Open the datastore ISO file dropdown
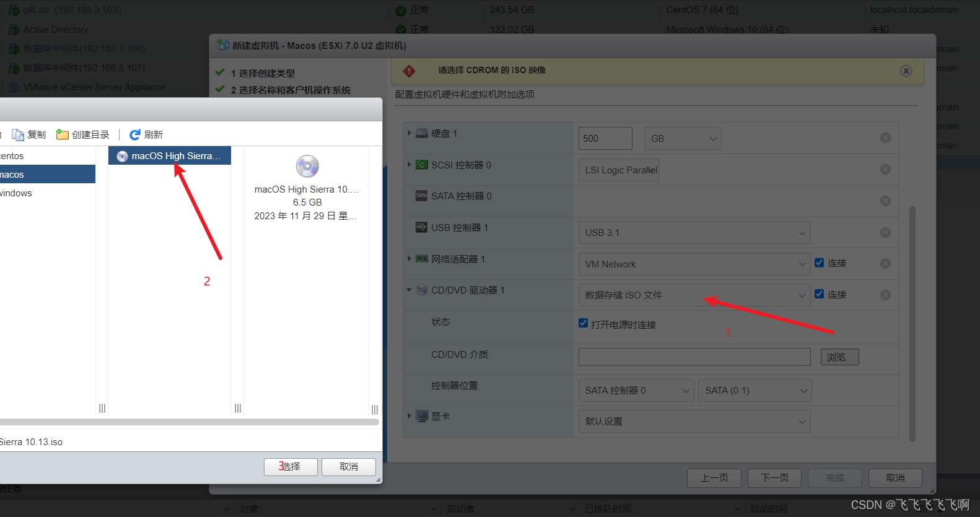The width and height of the screenshot is (980, 517). [x=694, y=295]
